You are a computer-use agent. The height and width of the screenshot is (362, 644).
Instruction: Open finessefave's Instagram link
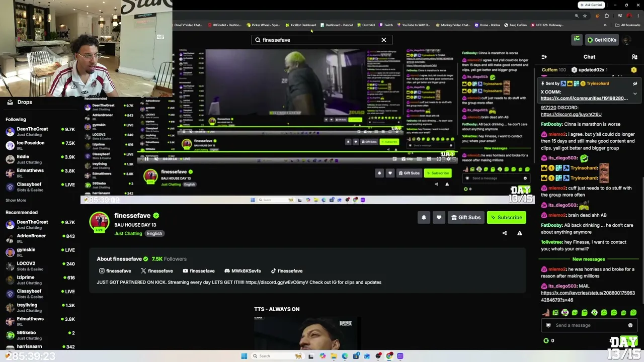(x=115, y=271)
